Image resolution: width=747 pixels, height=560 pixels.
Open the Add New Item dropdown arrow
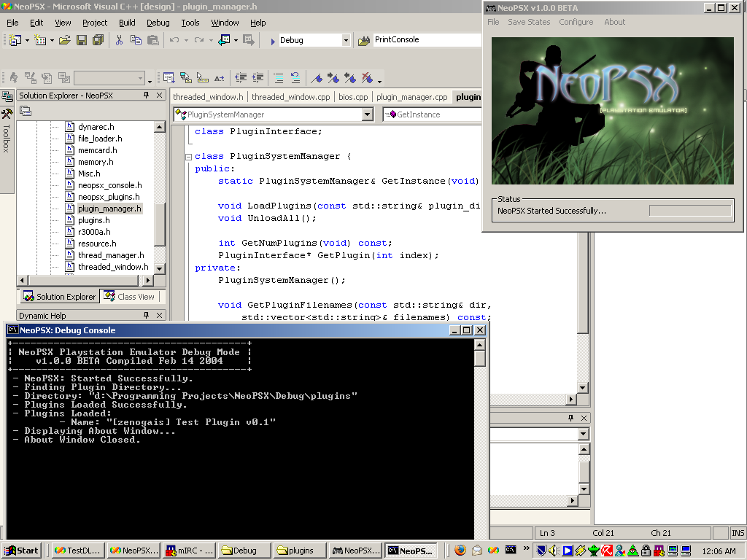tap(52, 41)
